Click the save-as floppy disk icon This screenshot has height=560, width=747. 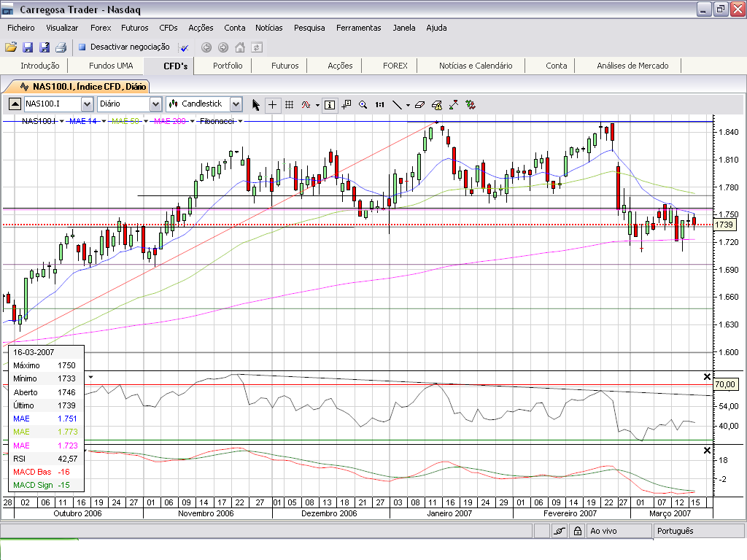coord(44,47)
